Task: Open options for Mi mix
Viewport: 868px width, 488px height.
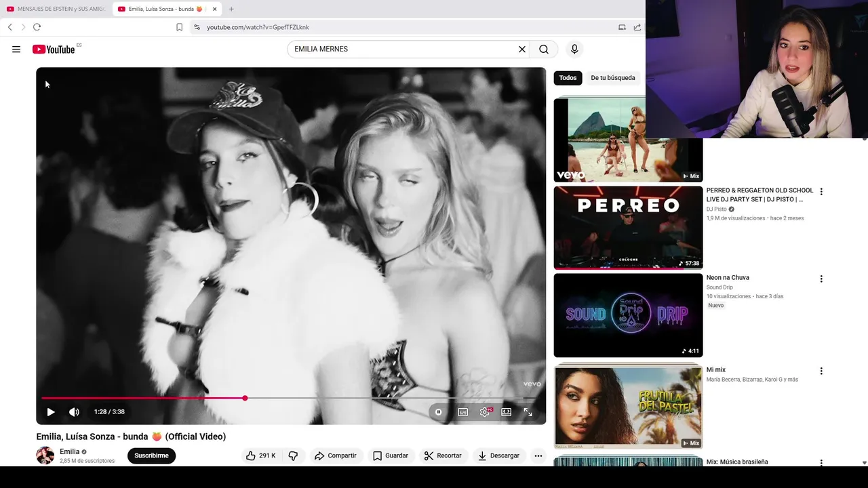Action: point(821,371)
